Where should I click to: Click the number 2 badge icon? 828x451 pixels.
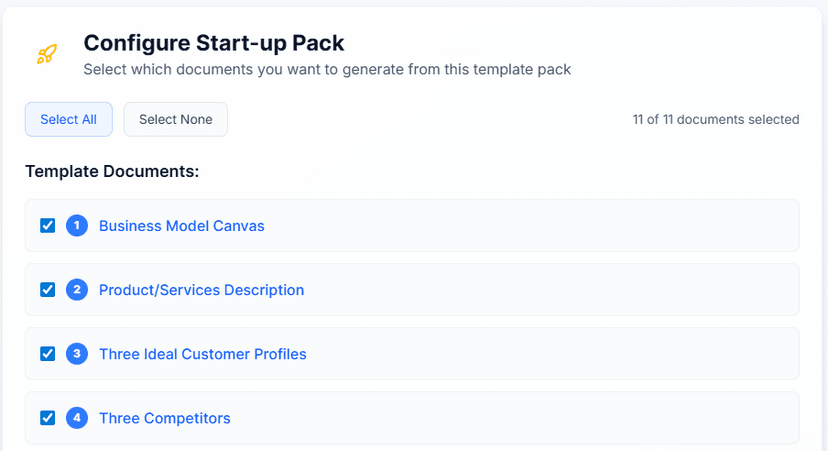[x=77, y=289]
